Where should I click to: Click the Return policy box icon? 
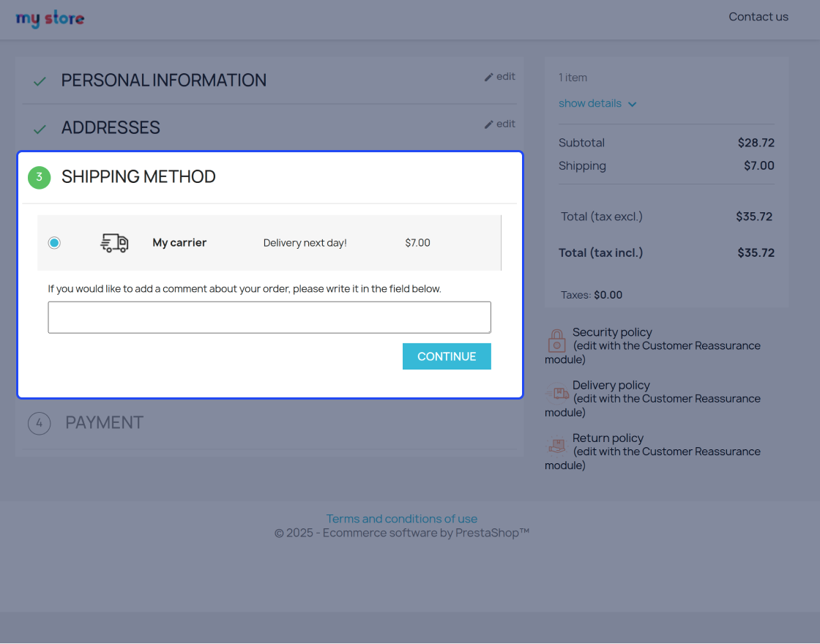[557, 446]
